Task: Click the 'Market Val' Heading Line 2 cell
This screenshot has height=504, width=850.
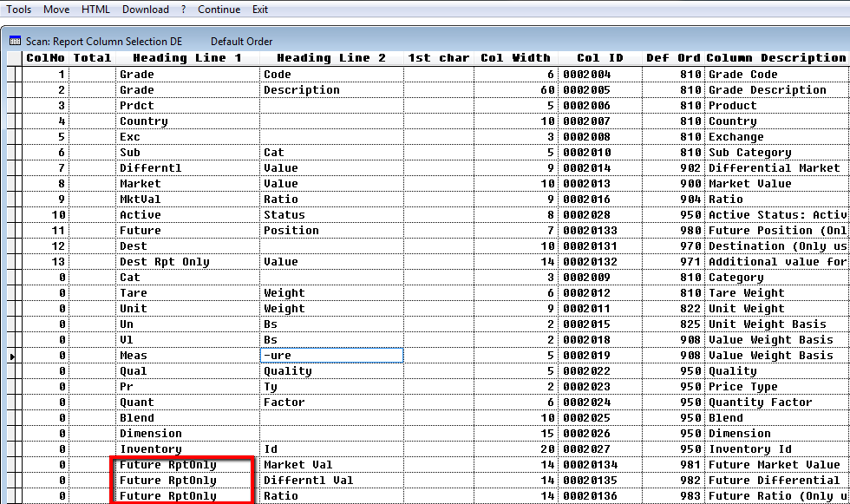Action: (x=331, y=465)
